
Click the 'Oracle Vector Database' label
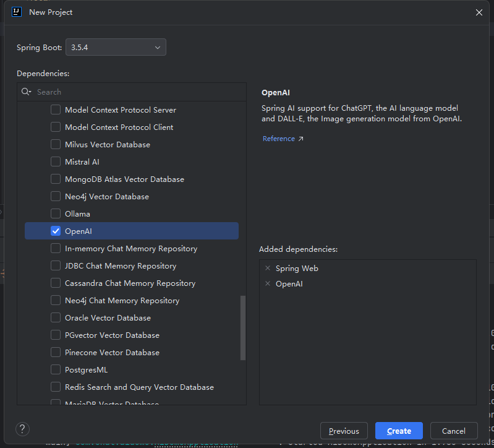pos(108,318)
